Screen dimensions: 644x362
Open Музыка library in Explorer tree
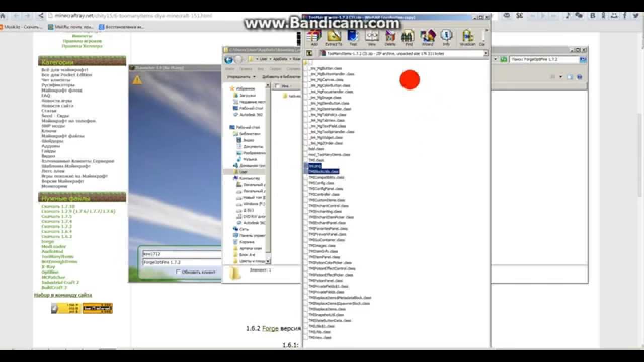[247, 159]
